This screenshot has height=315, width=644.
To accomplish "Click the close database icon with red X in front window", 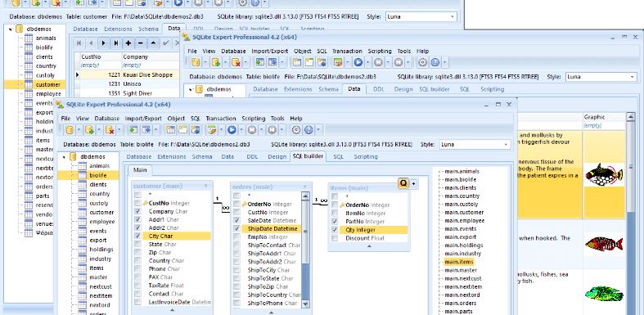I will (110, 130).
